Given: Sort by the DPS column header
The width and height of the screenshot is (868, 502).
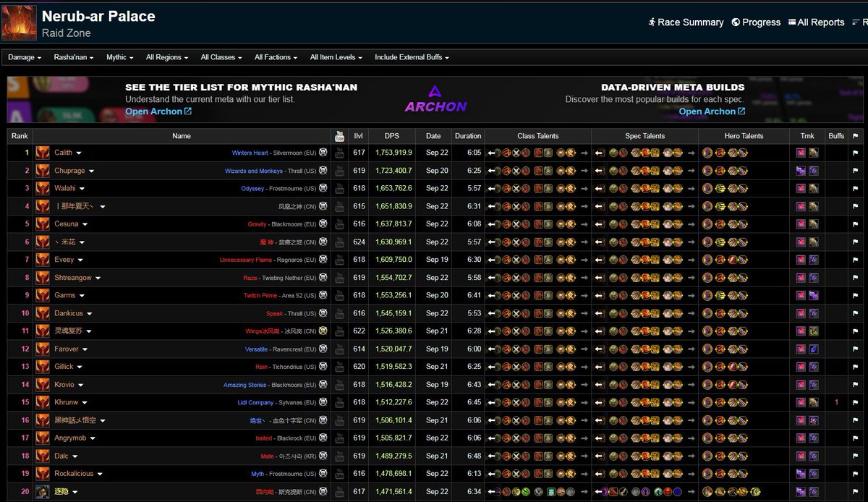Looking at the screenshot, I should point(392,136).
